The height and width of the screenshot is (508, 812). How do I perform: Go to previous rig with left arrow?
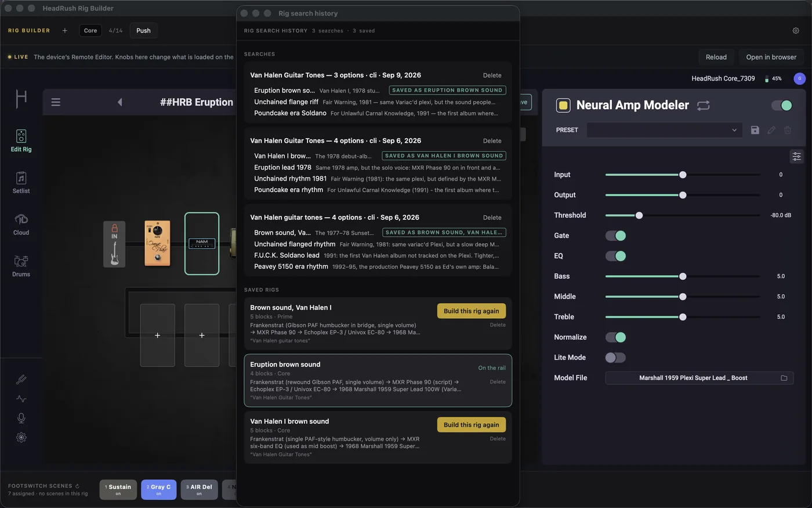120,102
